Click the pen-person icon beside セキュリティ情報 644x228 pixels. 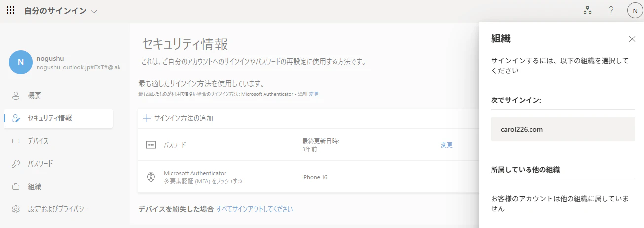point(16,118)
